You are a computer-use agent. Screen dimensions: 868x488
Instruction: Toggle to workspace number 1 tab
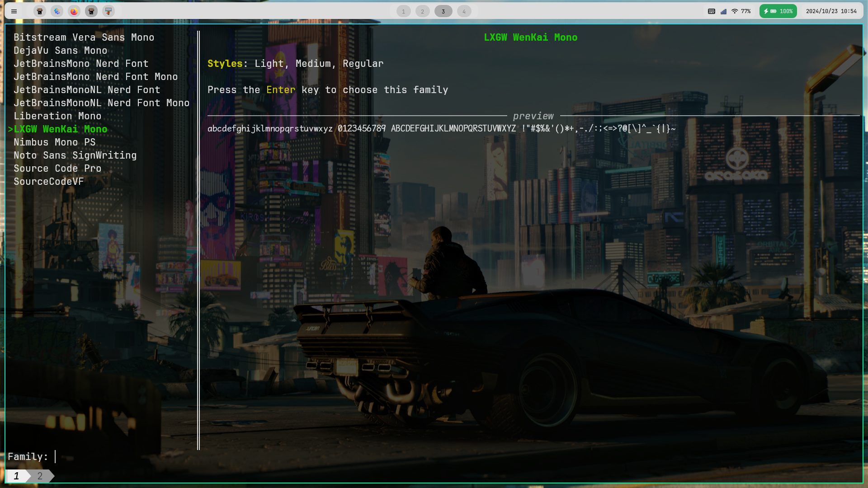404,11
